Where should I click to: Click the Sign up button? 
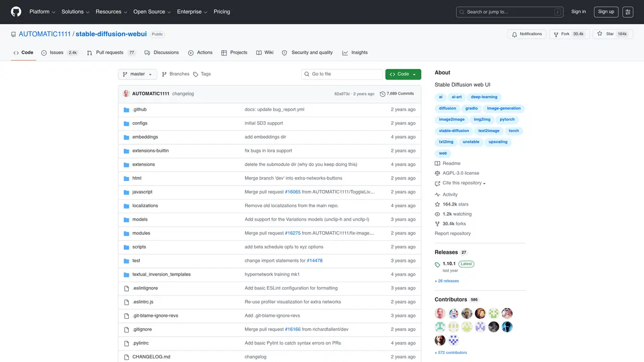606,12
